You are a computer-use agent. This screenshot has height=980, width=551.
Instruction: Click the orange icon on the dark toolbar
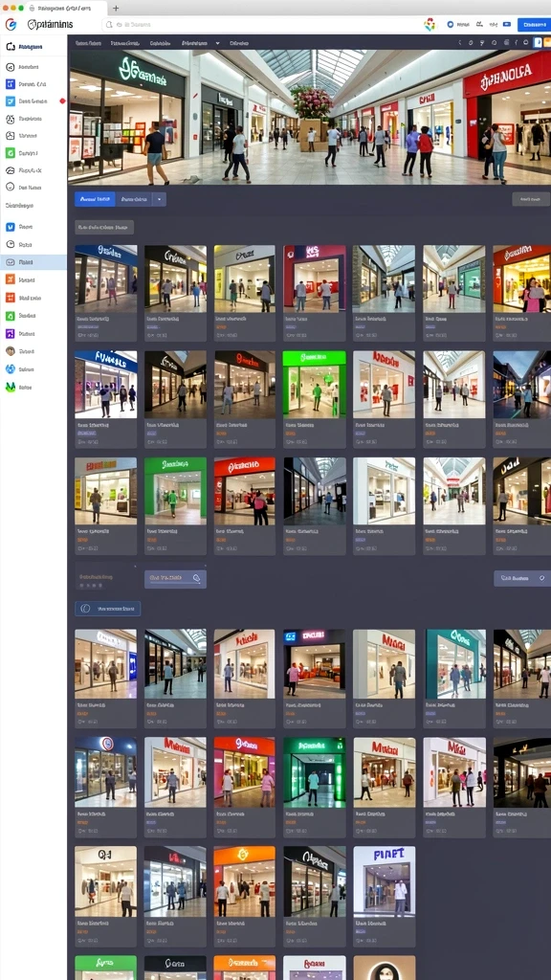546,42
